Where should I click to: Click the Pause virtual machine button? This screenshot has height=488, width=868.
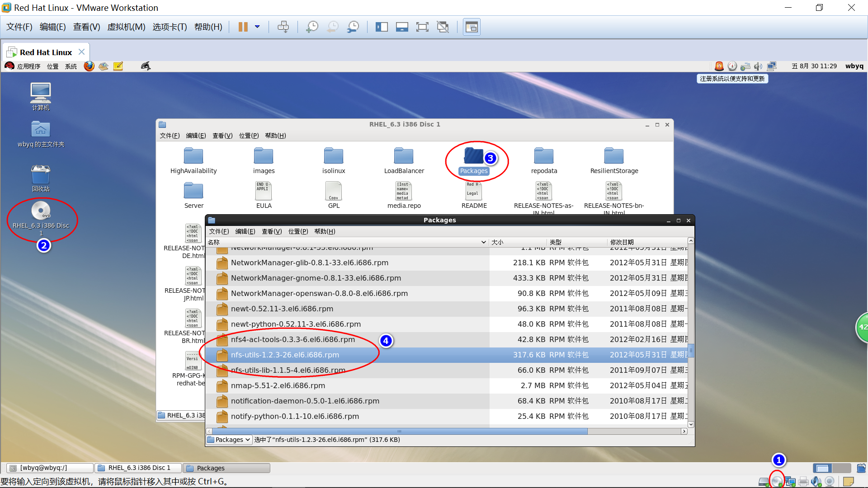[x=243, y=27]
